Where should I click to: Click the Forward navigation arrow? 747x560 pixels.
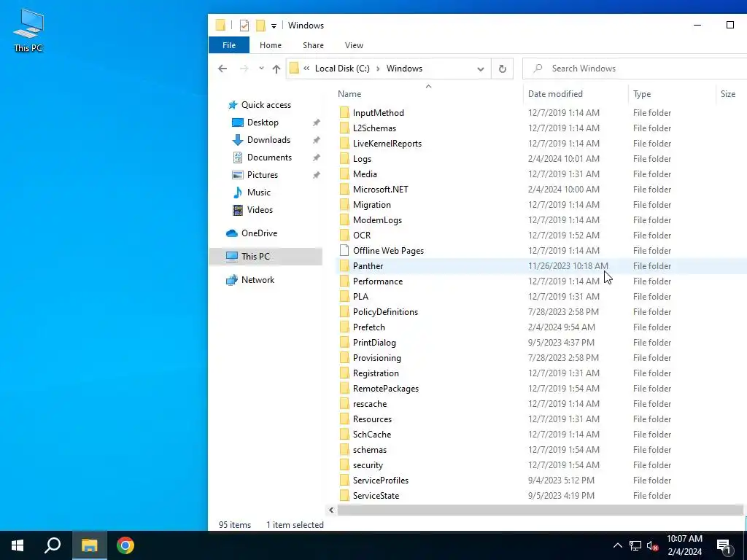tap(244, 69)
